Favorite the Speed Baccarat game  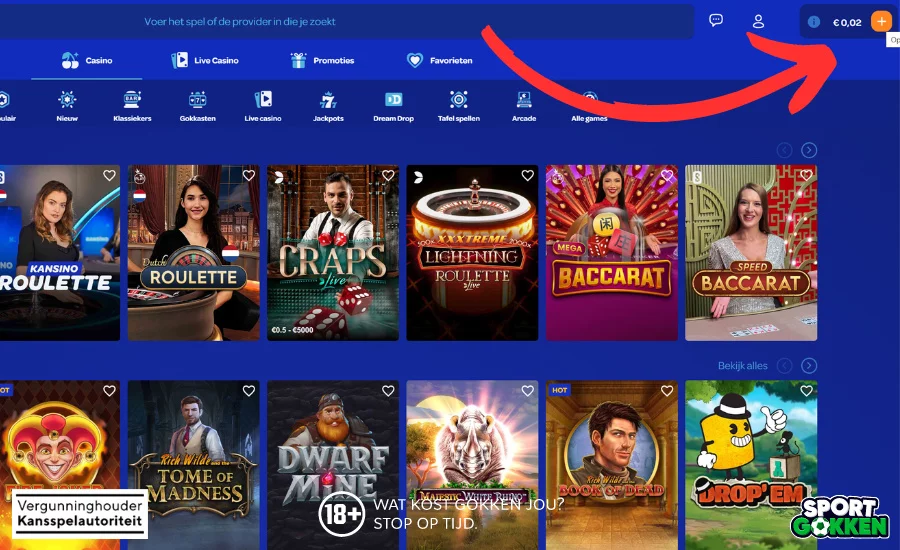(806, 176)
